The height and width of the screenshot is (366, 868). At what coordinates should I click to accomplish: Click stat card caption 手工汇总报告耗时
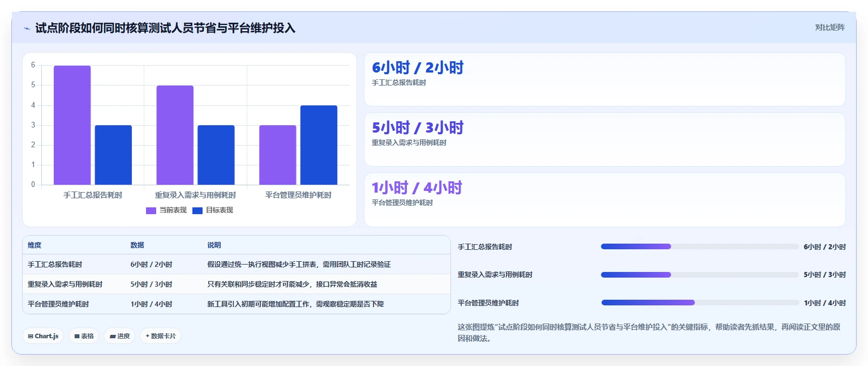[399, 83]
